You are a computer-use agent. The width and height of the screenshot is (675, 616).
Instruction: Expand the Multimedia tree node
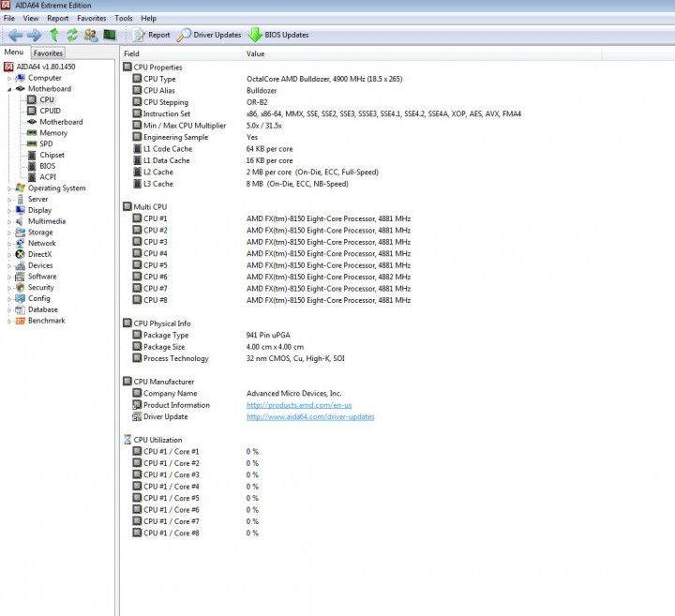point(9,221)
